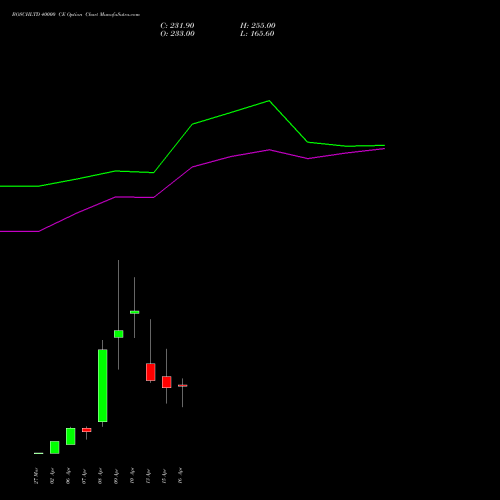The width and height of the screenshot is (500, 500).
Task: Click the BOSCHLTD option chart title
Action: click(x=76, y=15)
